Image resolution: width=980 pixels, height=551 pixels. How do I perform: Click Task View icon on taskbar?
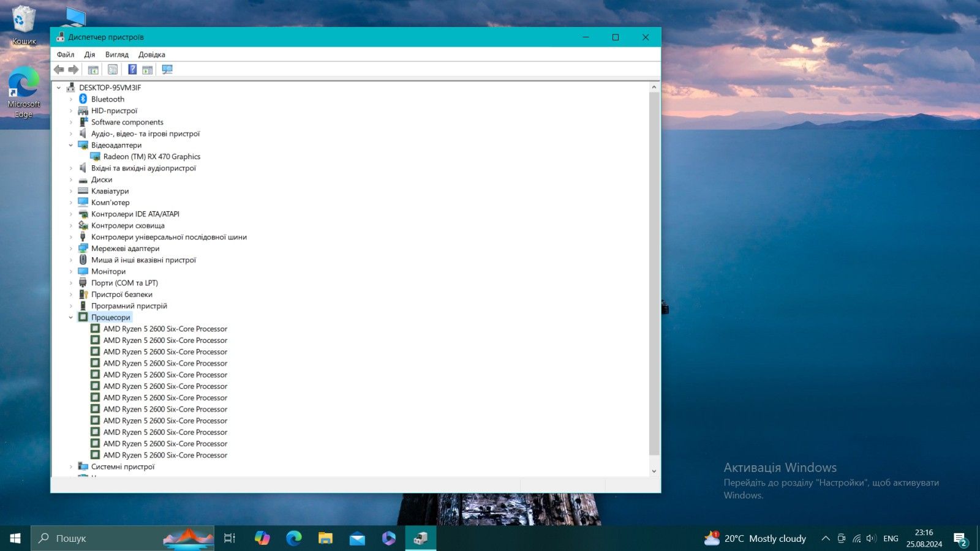pyautogui.click(x=230, y=538)
